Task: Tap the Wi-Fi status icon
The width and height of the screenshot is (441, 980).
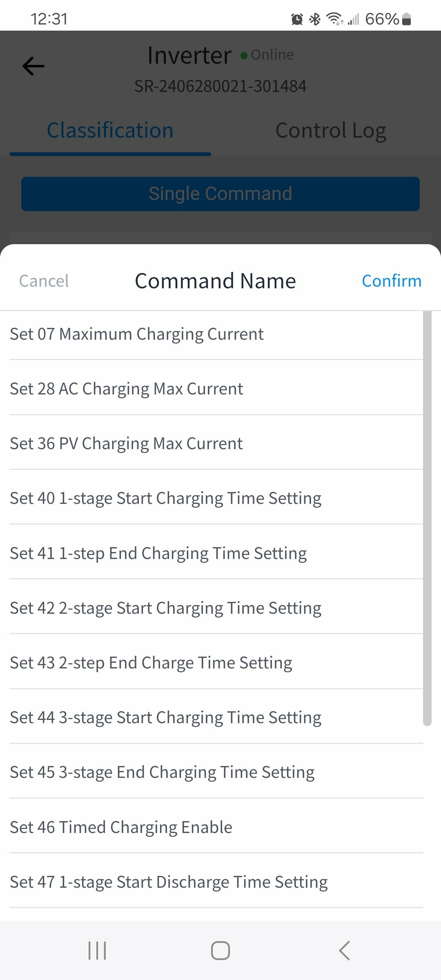Action: (335, 19)
